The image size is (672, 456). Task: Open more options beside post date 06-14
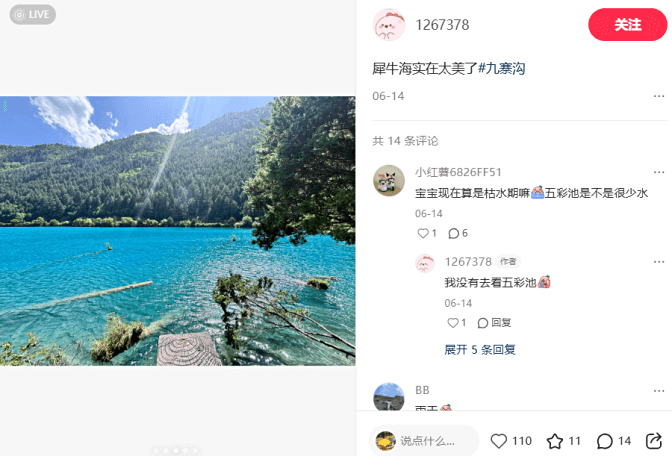[x=659, y=96]
